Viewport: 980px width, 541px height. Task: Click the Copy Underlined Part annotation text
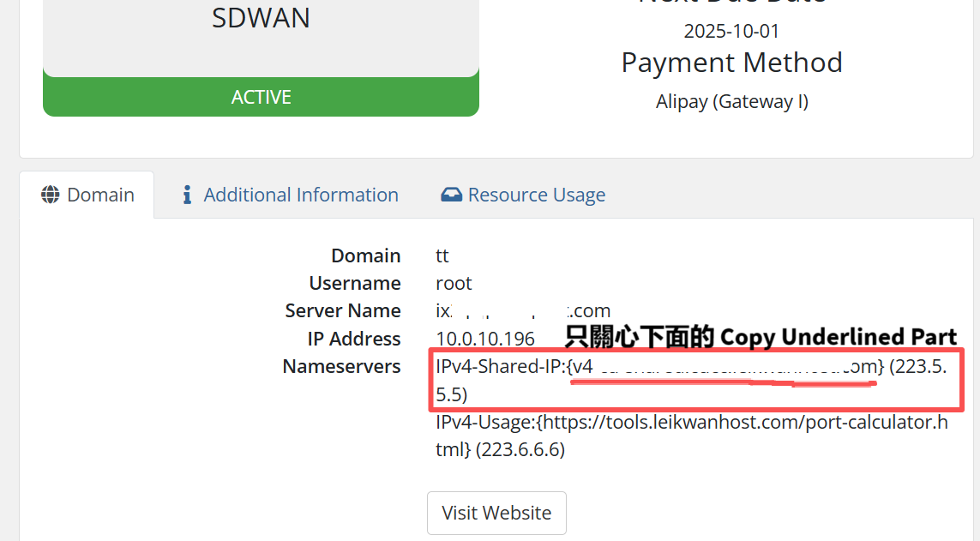coord(838,336)
